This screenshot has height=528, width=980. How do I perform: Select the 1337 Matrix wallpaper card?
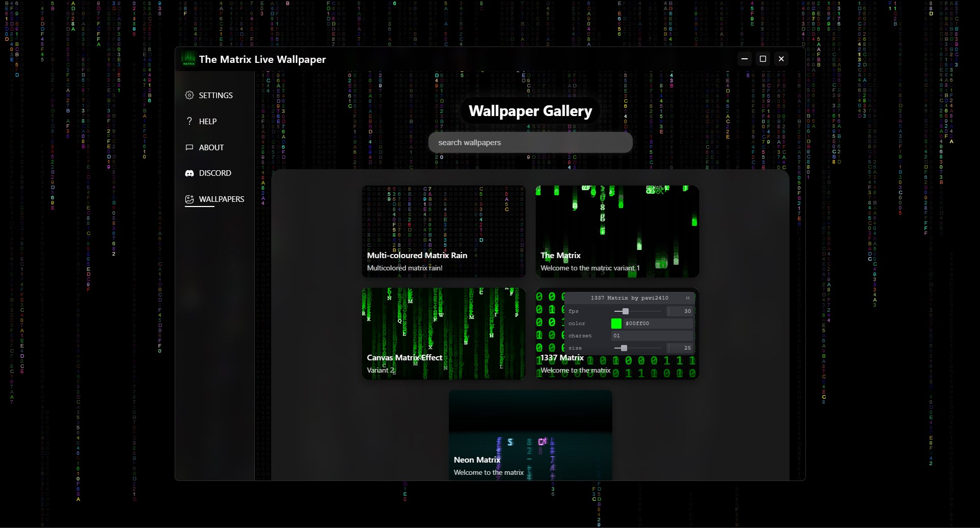point(617,334)
